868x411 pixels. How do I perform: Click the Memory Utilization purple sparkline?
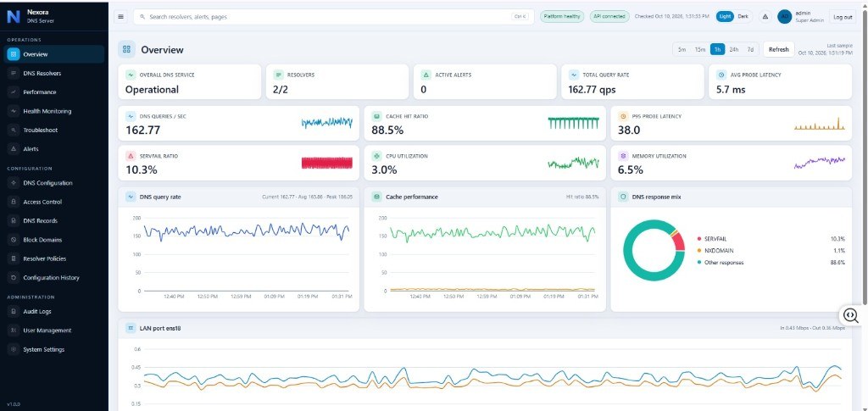[x=820, y=162]
